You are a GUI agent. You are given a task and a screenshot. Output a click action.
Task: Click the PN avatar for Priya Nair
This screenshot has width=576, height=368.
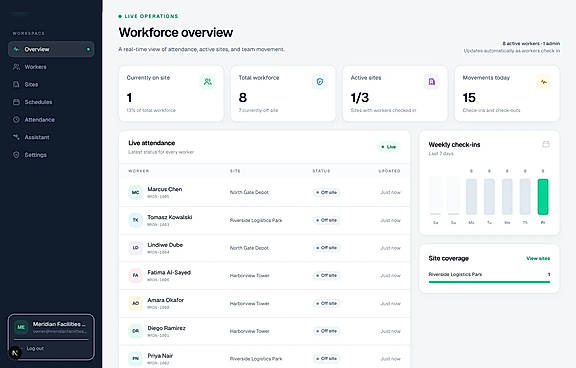pyautogui.click(x=136, y=358)
